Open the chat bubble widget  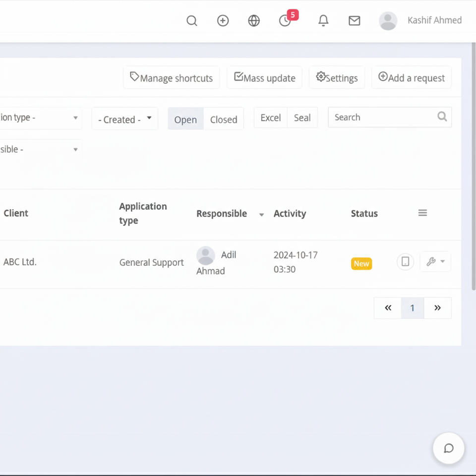point(448,448)
